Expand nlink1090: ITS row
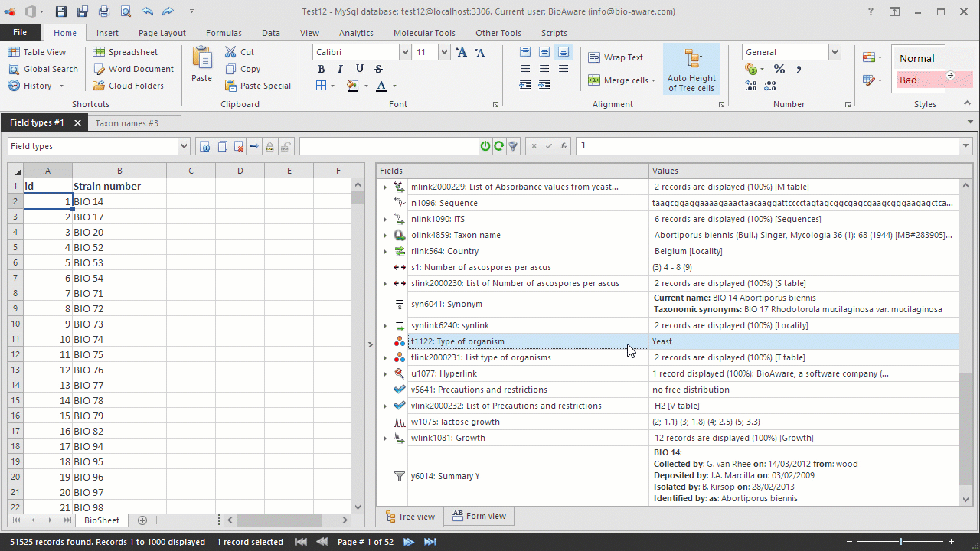 point(385,219)
